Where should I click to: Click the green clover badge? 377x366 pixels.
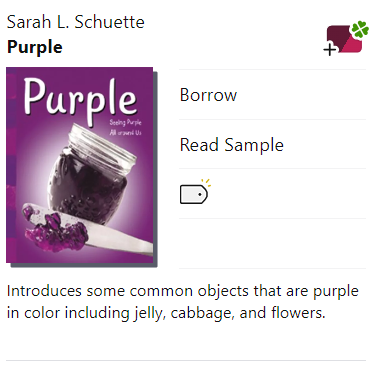(x=361, y=29)
